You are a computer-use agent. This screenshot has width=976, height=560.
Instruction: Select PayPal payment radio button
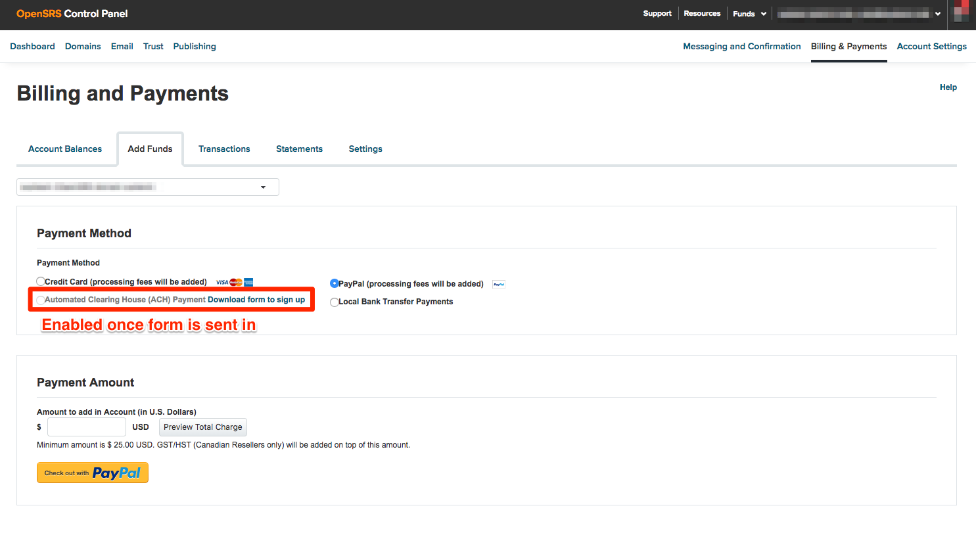335,283
